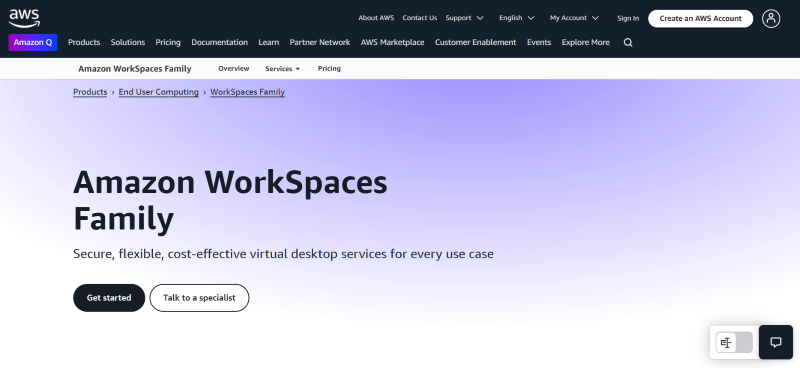The width and height of the screenshot is (800, 368).
Task: Click Talk to a specialist button
Action: click(x=199, y=298)
